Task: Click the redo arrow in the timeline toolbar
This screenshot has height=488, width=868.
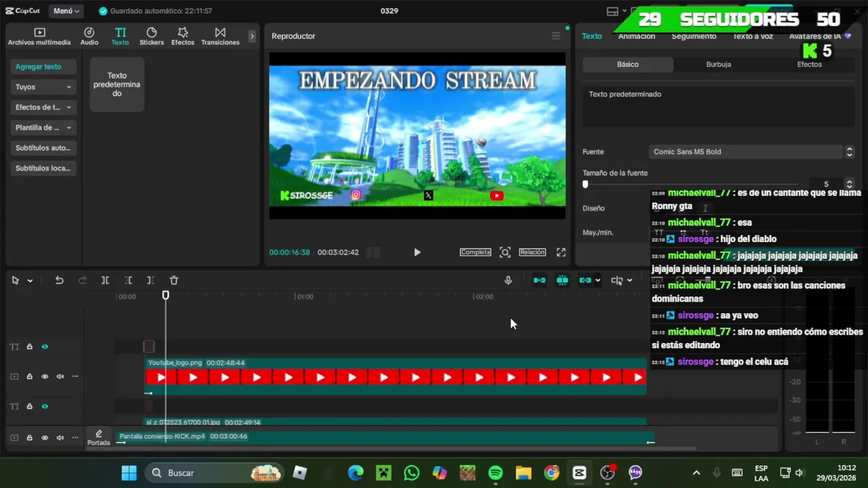Action: 82,280
